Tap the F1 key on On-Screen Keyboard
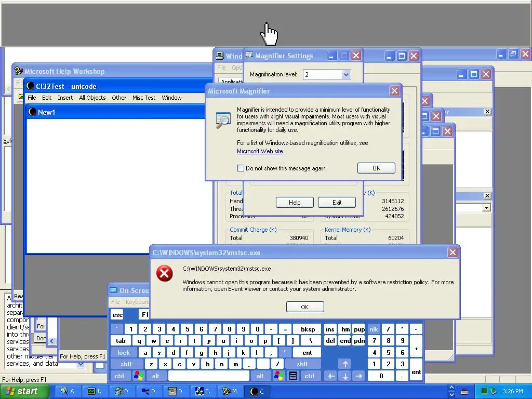The image size is (532, 399). click(144, 314)
